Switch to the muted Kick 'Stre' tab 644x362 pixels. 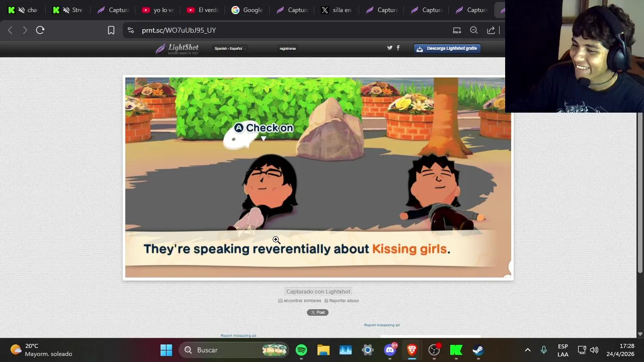(x=67, y=10)
